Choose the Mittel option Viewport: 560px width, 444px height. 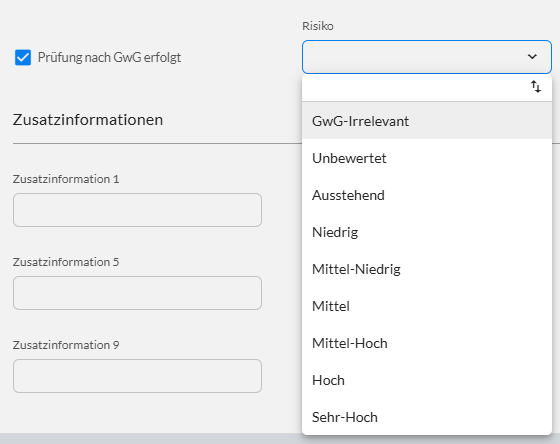[x=427, y=306]
